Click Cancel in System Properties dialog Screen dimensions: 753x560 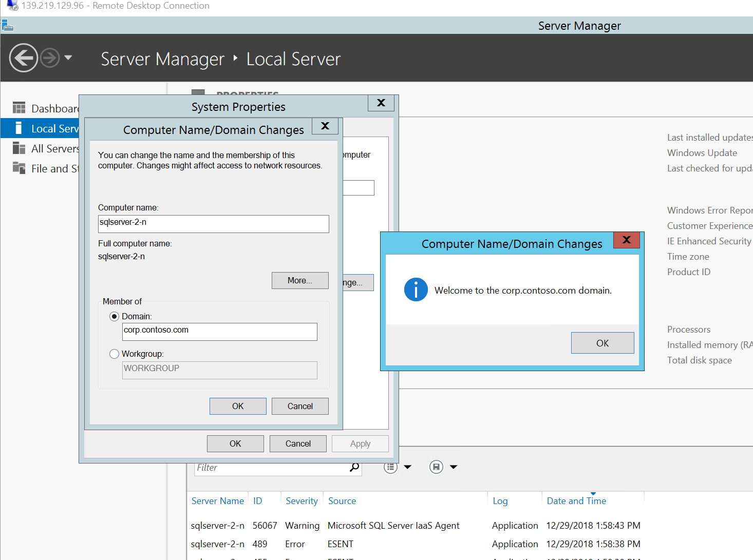coord(297,443)
